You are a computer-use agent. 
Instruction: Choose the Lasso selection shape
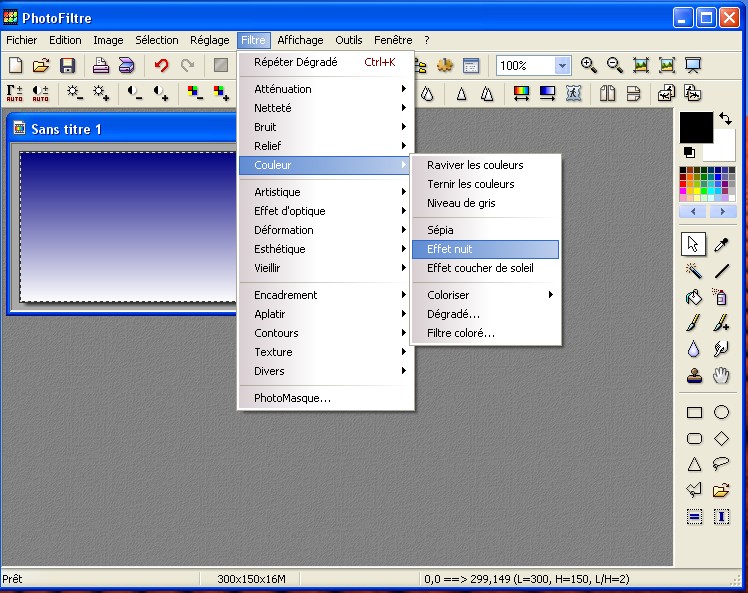click(x=721, y=463)
